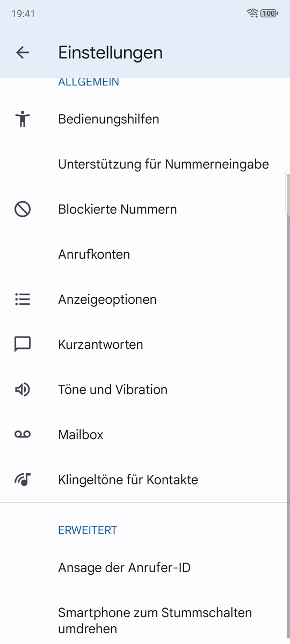
Task: Open Blockierte Nummern
Action: pos(145,209)
